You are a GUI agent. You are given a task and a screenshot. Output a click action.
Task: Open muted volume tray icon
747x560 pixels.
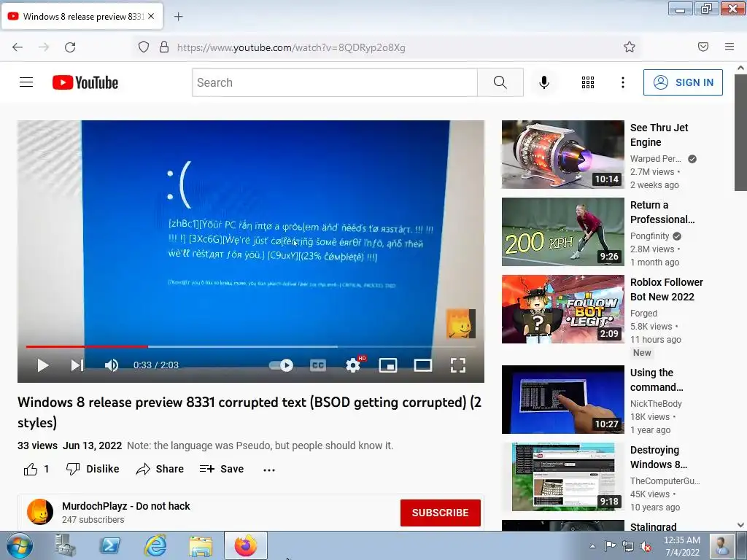tap(646, 546)
